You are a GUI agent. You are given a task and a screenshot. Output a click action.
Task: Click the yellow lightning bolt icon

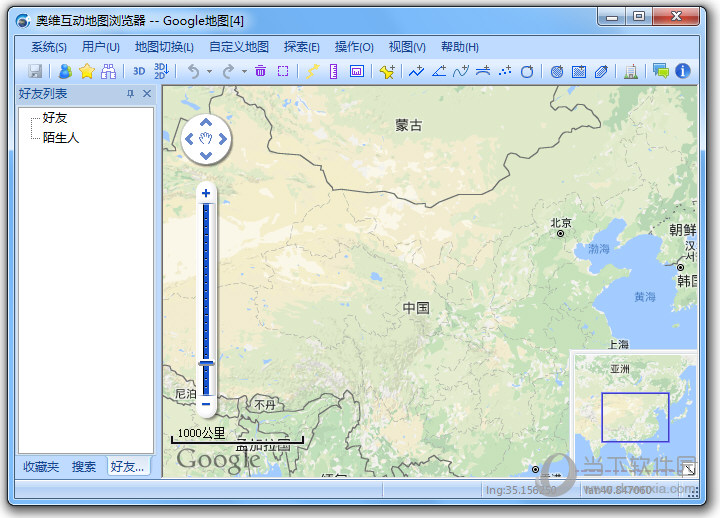point(312,71)
